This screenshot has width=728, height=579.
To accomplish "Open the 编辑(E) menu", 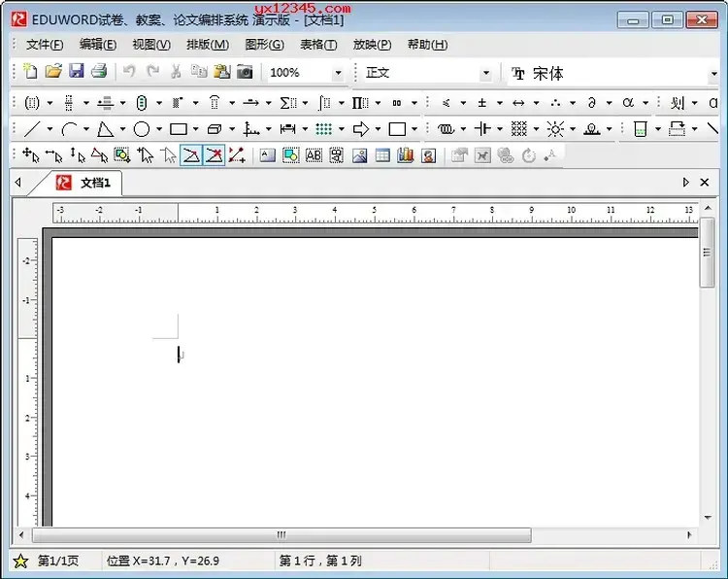I will [97, 45].
